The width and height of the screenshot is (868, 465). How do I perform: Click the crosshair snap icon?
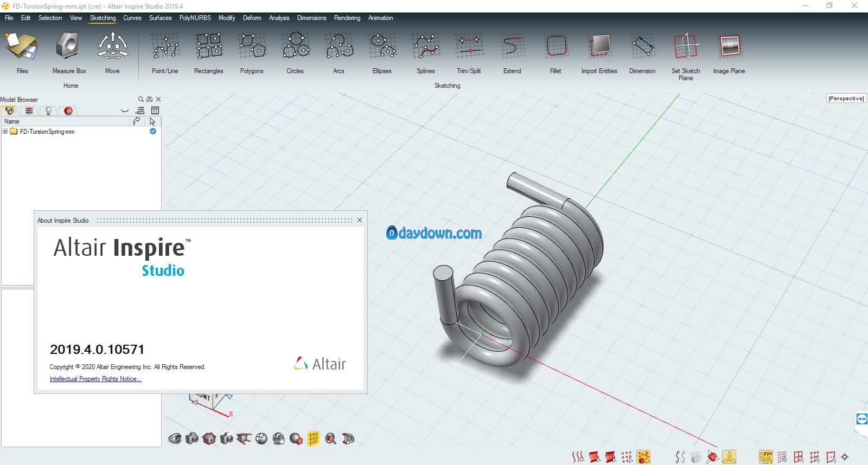pyautogui.click(x=845, y=457)
